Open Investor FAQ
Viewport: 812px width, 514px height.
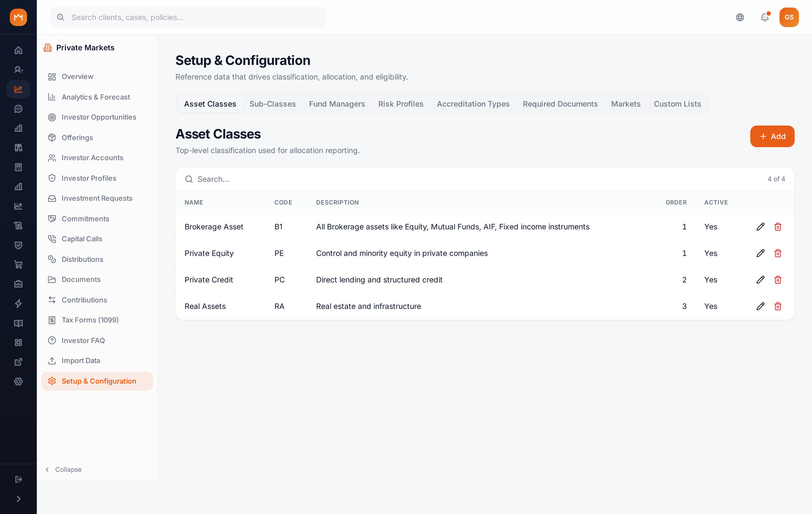click(x=97, y=341)
